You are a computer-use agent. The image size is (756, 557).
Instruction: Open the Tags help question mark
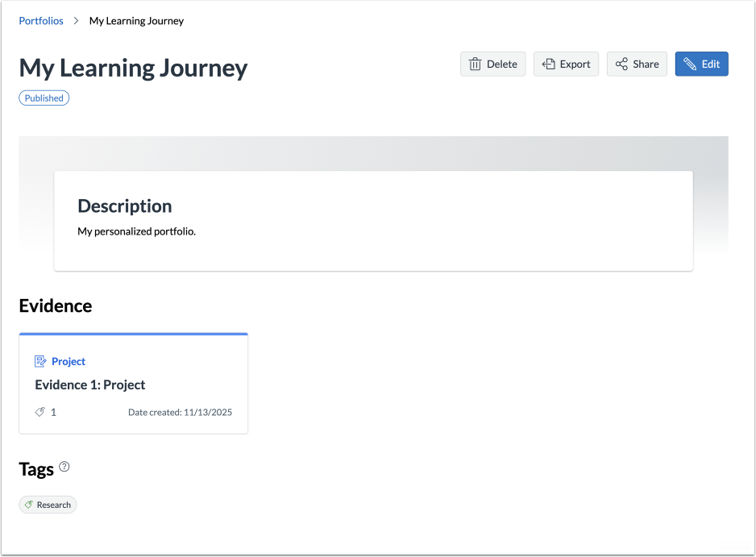click(x=64, y=467)
